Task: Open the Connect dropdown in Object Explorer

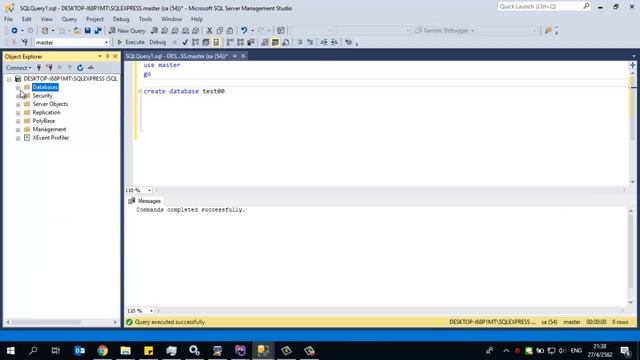Action: point(18,68)
